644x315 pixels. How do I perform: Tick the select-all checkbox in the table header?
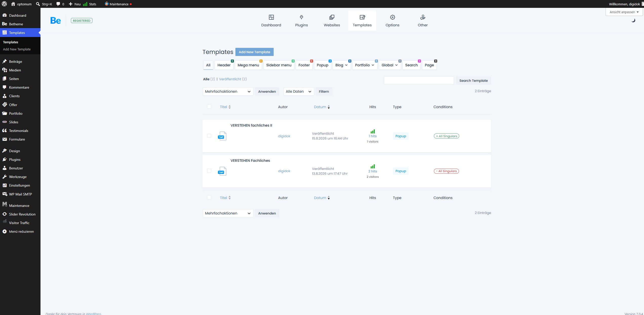209,107
